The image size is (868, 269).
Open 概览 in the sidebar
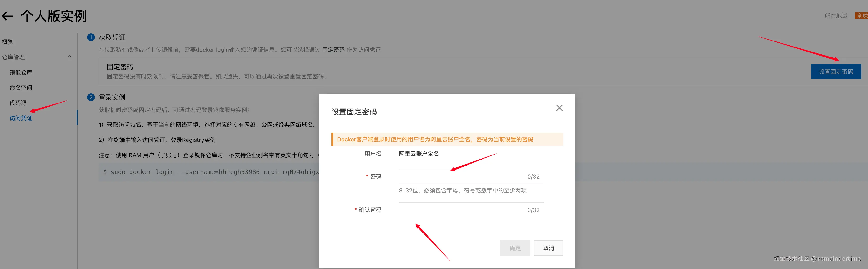pyautogui.click(x=8, y=42)
